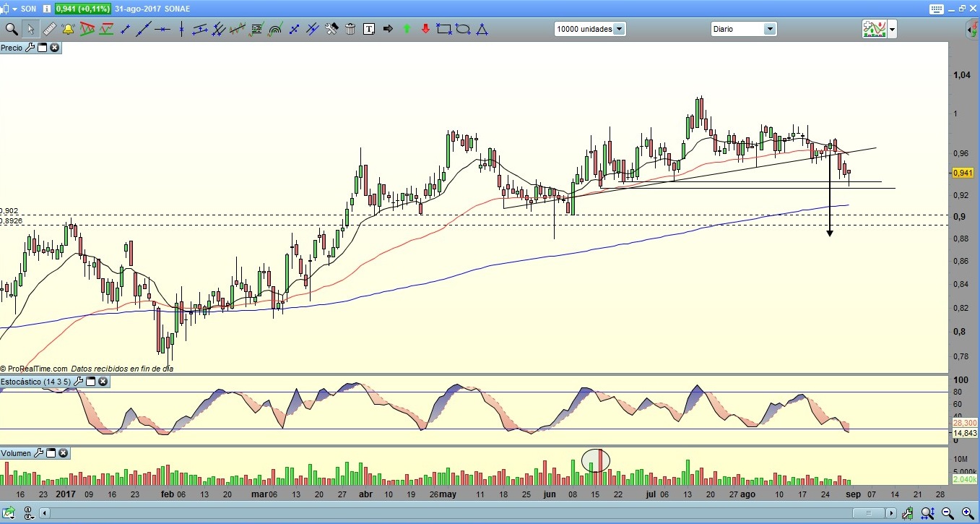Select the text annotation tool

coord(369,29)
